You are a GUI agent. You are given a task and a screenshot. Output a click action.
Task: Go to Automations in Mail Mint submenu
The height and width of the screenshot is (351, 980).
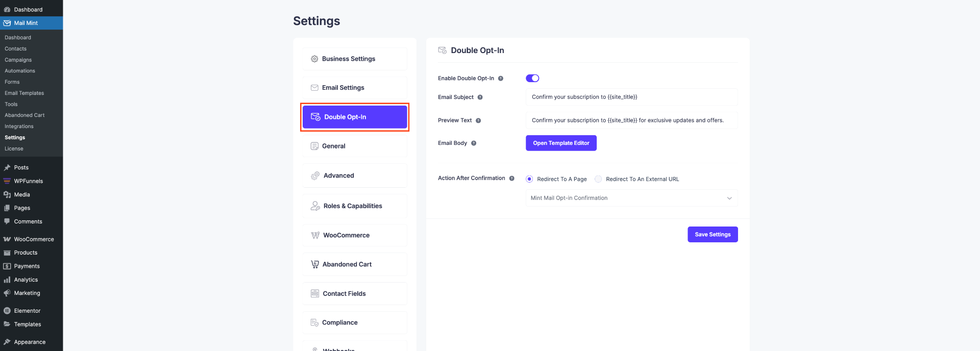pos(20,71)
